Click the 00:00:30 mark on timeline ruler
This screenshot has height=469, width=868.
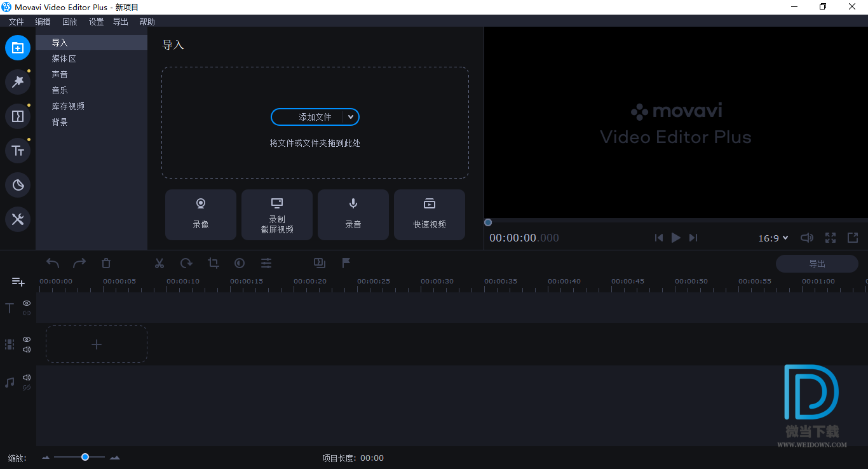click(437, 282)
